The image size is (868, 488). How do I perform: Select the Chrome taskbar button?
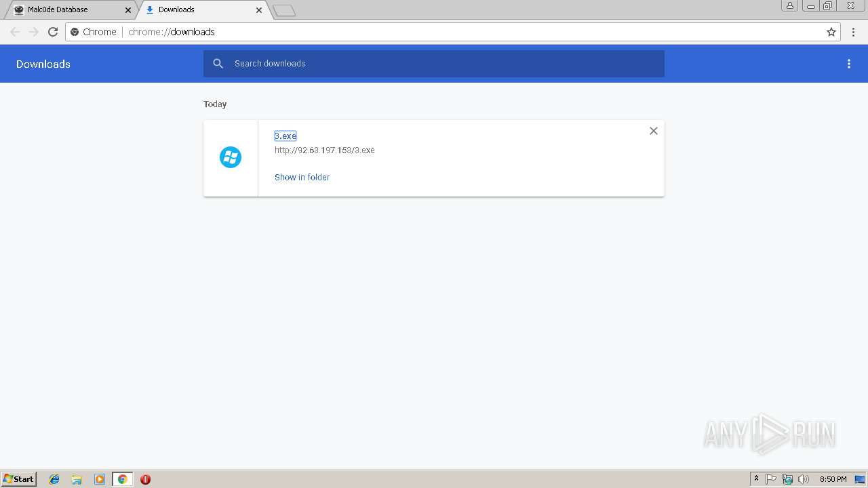pyautogui.click(x=122, y=479)
